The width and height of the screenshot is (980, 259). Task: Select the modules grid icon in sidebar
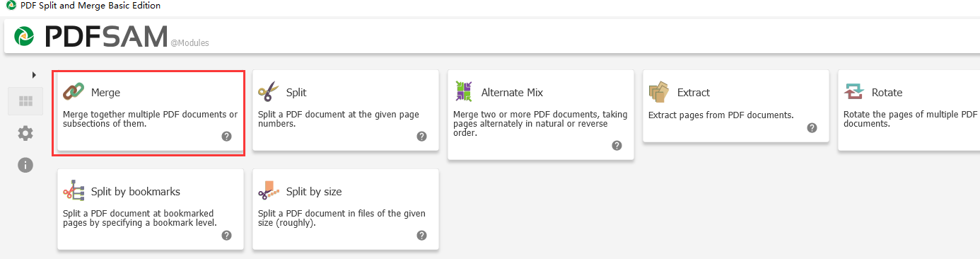25,101
